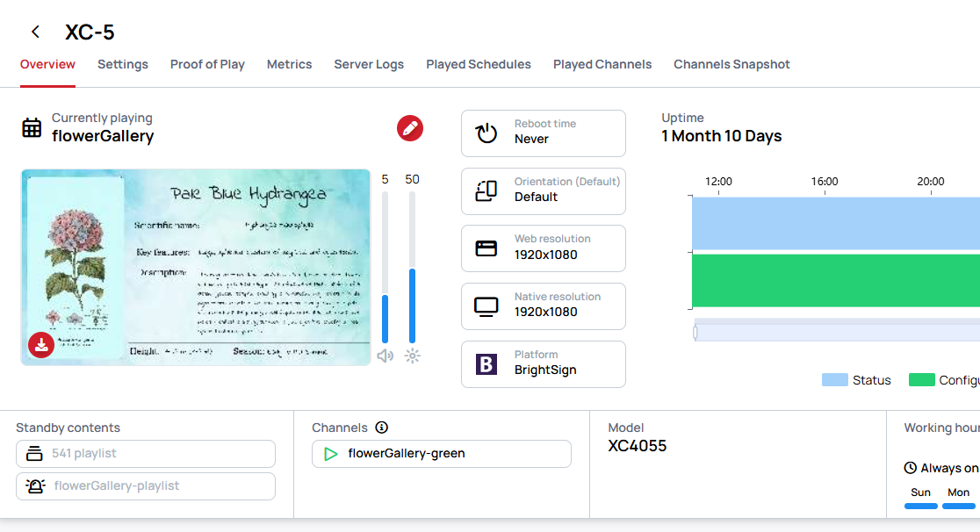Viewport: 980px width, 532px height.
Task: Go back using the left chevron arrow
Action: [x=36, y=32]
